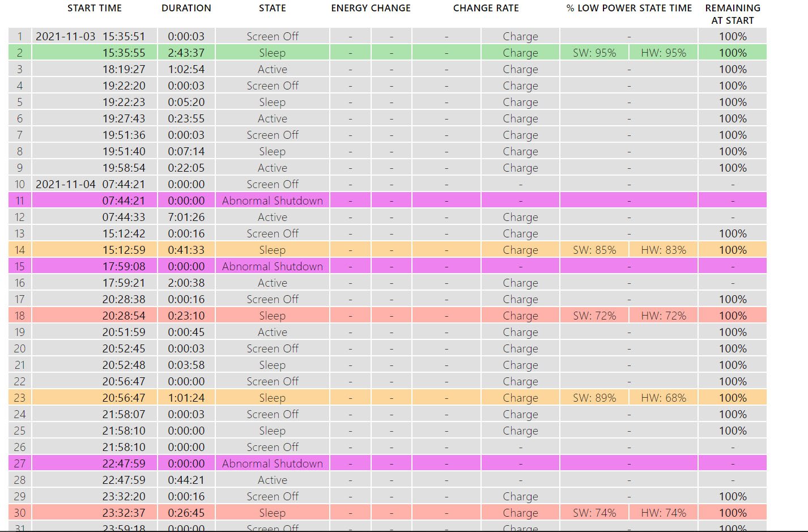Click duration 0:44:21 in row 28
Viewport: 808px width, 532px height.
[186, 480]
